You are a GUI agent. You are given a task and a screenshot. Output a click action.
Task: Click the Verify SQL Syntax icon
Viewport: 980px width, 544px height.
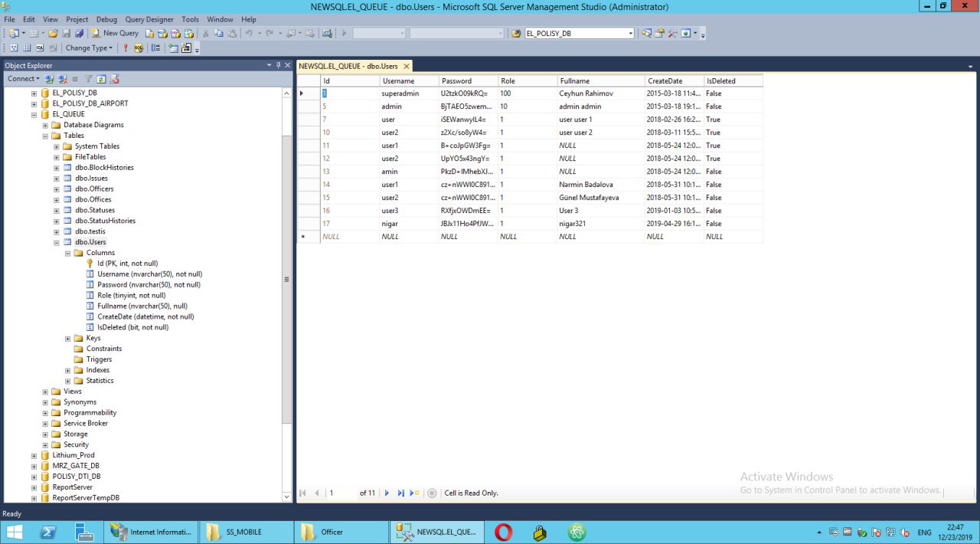click(x=139, y=48)
